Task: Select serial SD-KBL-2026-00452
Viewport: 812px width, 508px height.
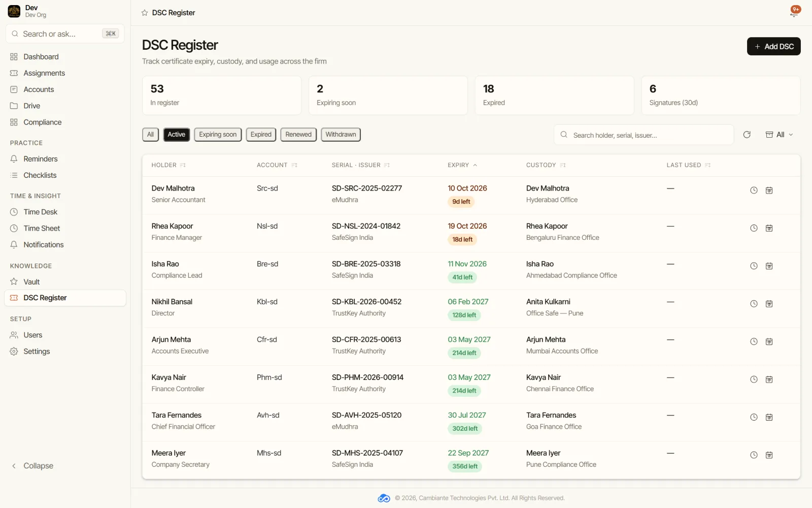Action: click(x=366, y=302)
